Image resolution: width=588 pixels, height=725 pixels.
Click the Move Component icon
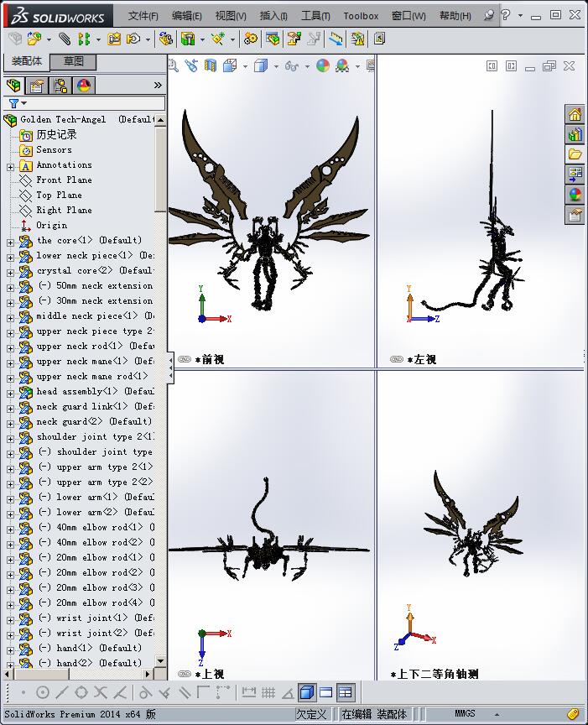click(133, 39)
